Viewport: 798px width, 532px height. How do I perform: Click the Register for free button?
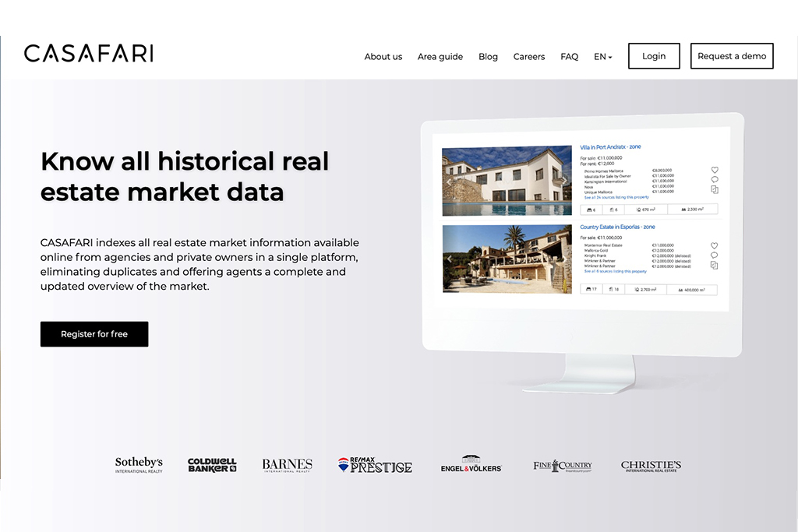click(x=94, y=334)
